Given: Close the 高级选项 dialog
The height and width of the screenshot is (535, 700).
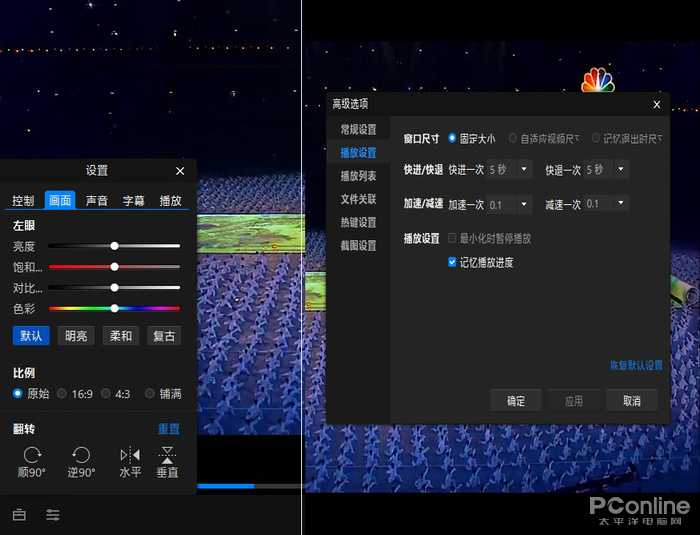Looking at the screenshot, I should (x=657, y=104).
